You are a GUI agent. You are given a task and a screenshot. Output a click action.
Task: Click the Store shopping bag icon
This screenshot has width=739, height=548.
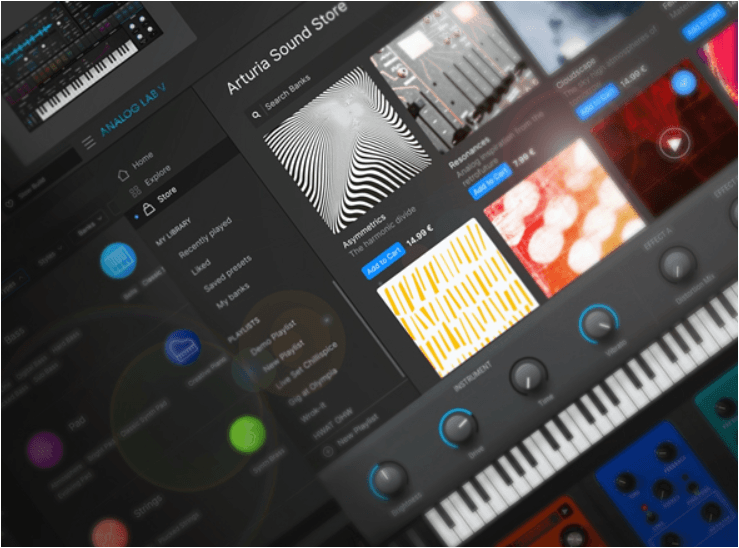pos(149,208)
